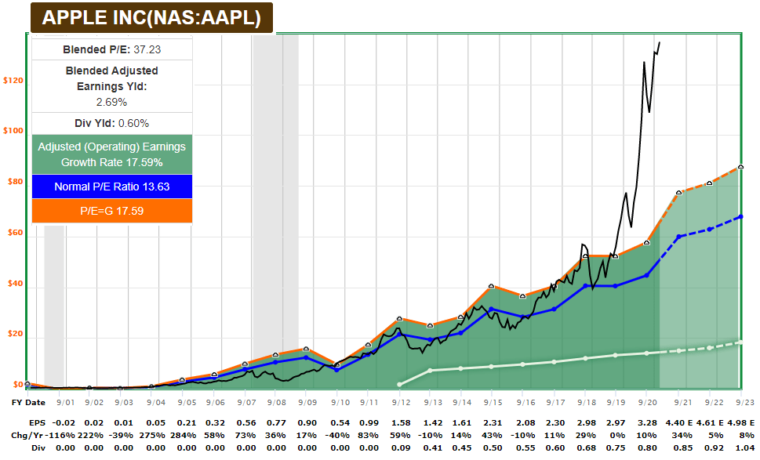Click dividend value 0.68
The image size is (760, 460).
(x=586, y=448)
